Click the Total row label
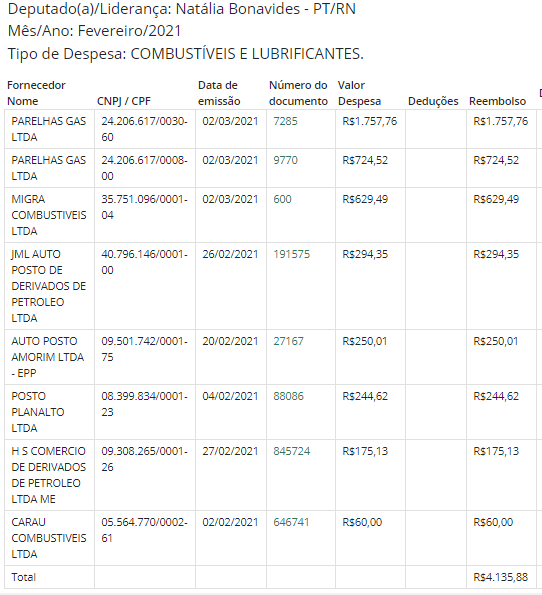 [x=24, y=577]
